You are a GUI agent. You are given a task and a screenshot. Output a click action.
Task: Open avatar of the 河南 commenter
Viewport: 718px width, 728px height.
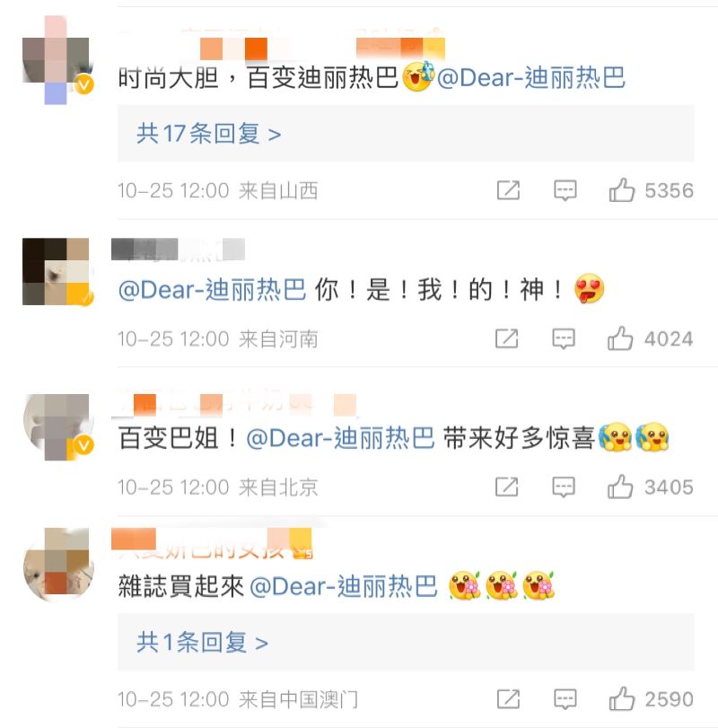click(x=57, y=272)
